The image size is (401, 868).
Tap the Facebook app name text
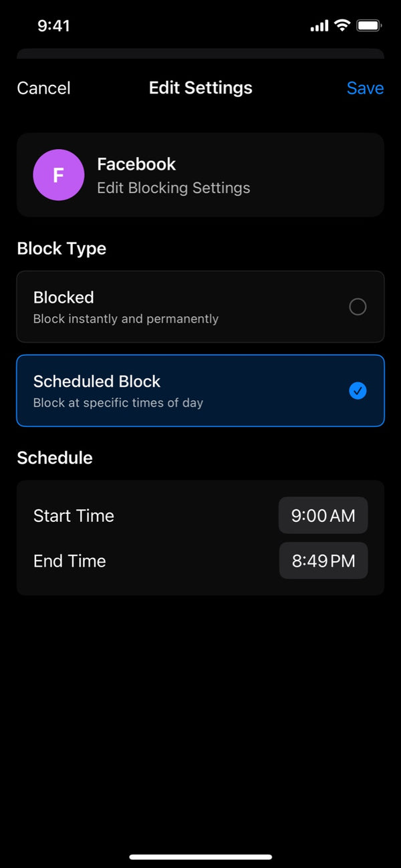(x=136, y=164)
